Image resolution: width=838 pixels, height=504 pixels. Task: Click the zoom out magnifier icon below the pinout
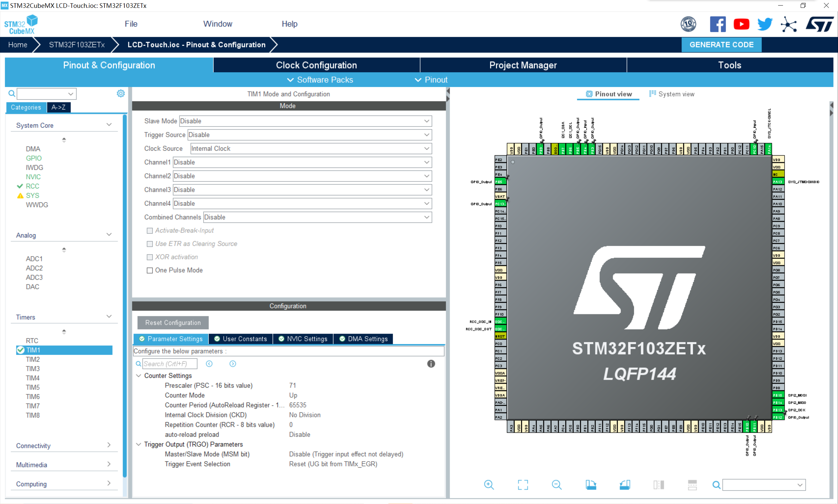[556, 485]
